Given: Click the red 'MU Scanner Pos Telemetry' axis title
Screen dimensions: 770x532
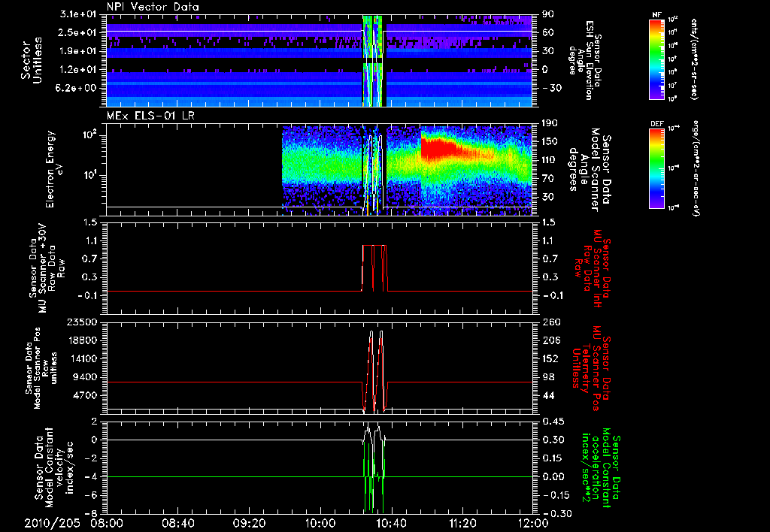Looking at the screenshot, I should click(x=592, y=368).
